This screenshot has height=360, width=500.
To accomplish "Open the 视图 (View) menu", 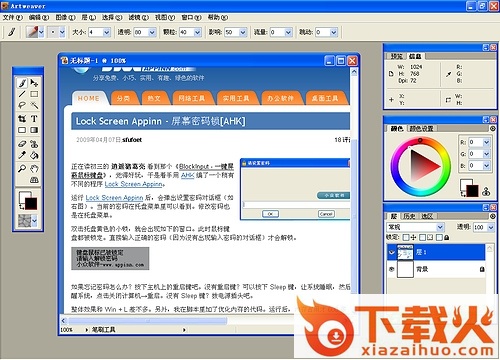I will click(x=165, y=17).
